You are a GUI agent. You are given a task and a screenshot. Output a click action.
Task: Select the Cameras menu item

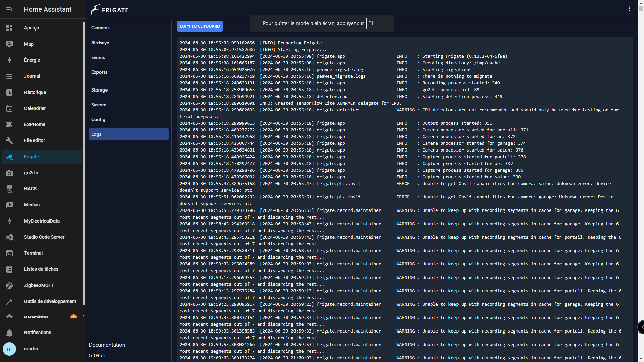[100, 28]
